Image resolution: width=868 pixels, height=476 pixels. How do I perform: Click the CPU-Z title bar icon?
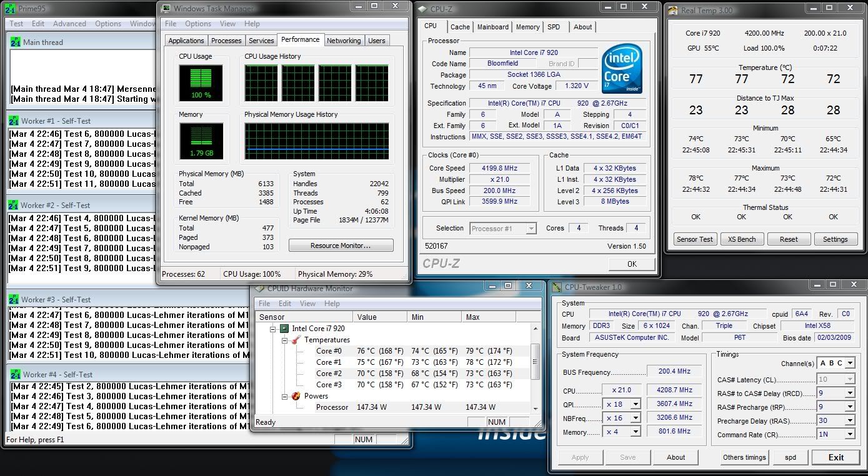coord(423,8)
